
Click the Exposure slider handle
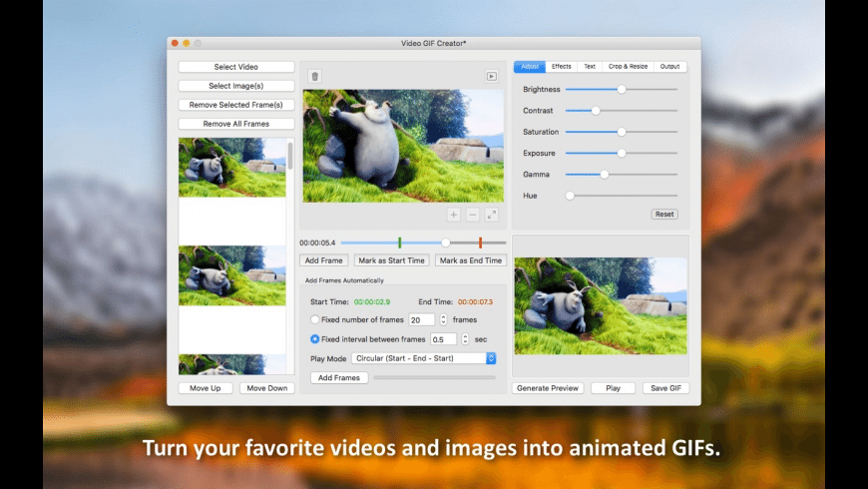(622, 154)
